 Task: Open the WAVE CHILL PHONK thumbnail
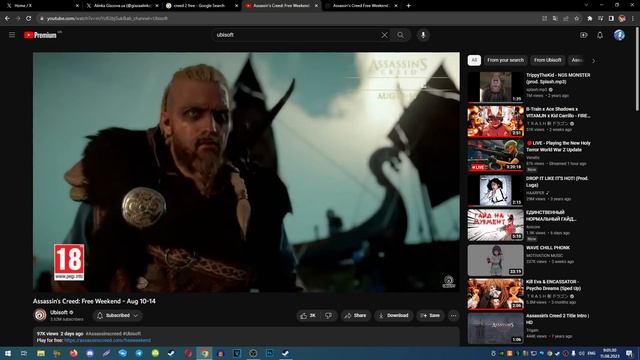tap(496, 260)
